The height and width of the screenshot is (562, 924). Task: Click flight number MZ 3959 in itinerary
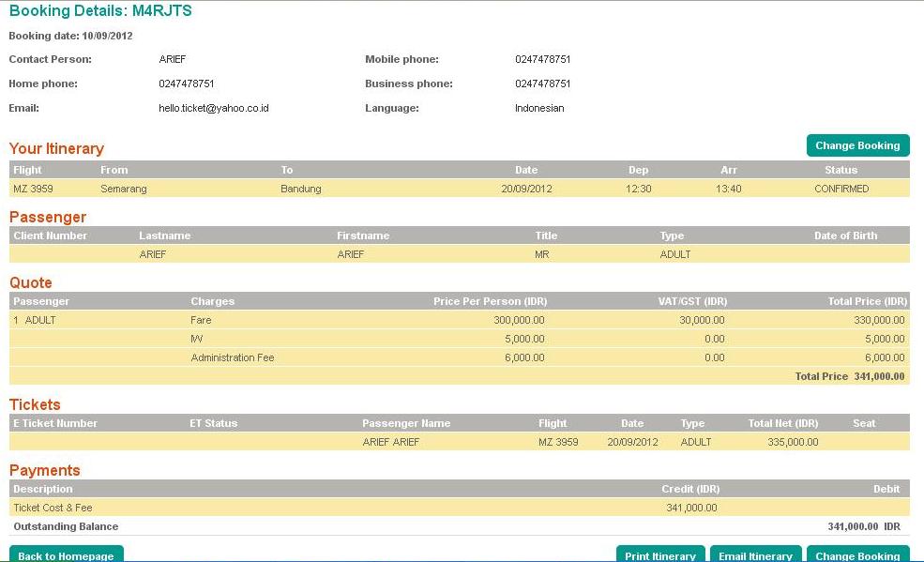[33, 190]
